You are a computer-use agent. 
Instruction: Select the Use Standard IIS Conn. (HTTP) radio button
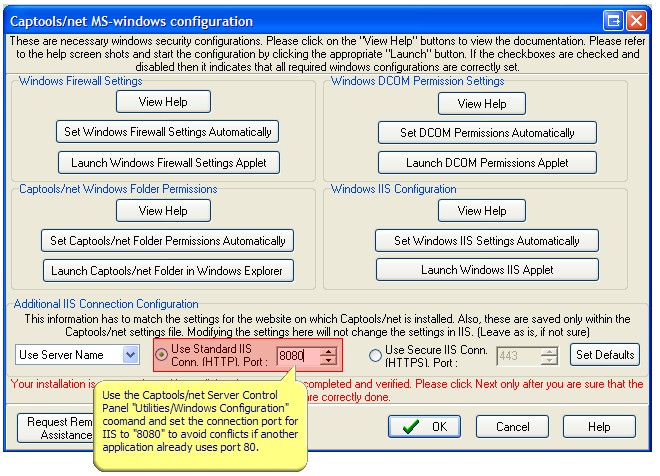tap(162, 355)
